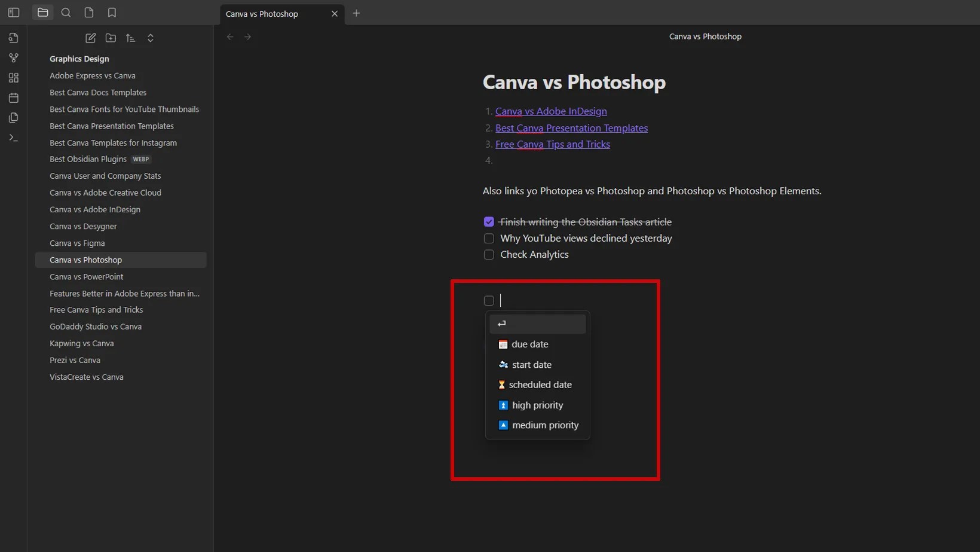Navigate back with the left arrow

tap(230, 37)
